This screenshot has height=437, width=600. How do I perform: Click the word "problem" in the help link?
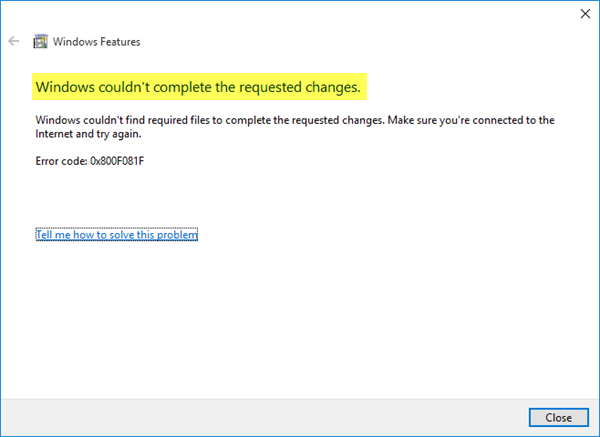[179, 235]
